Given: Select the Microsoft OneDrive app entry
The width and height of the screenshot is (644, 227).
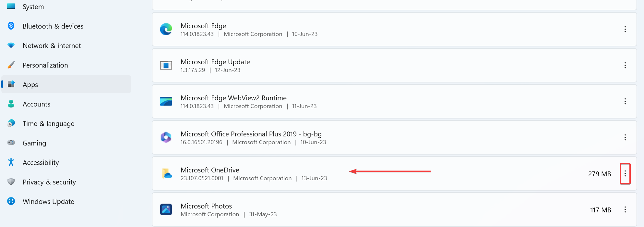Looking at the screenshot, I should tap(210, 170).
